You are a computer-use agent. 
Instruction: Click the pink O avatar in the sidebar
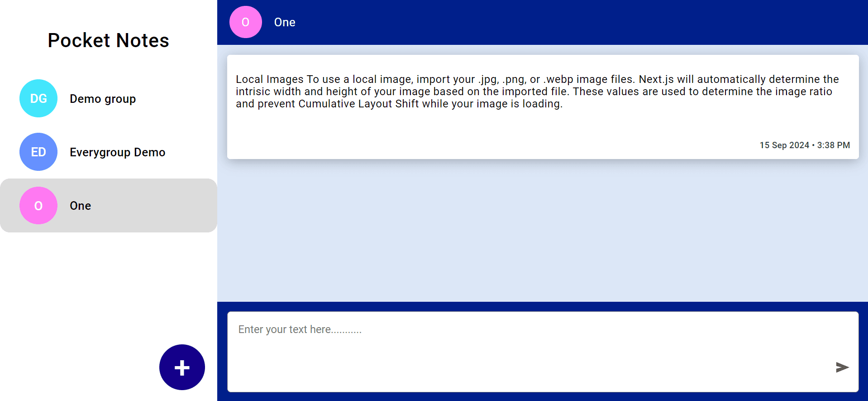tap(38, 206)
